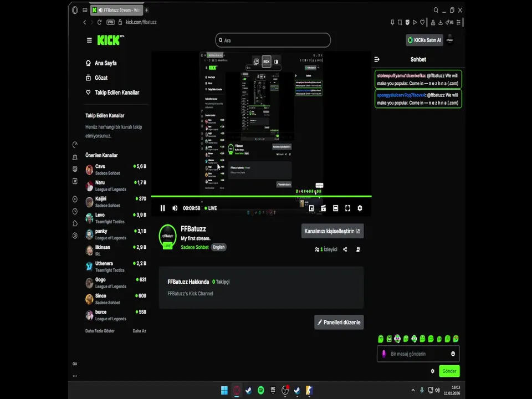Go to Ana Sayfa
Viewport: 532px width, 399px height.
coord(101,63)
